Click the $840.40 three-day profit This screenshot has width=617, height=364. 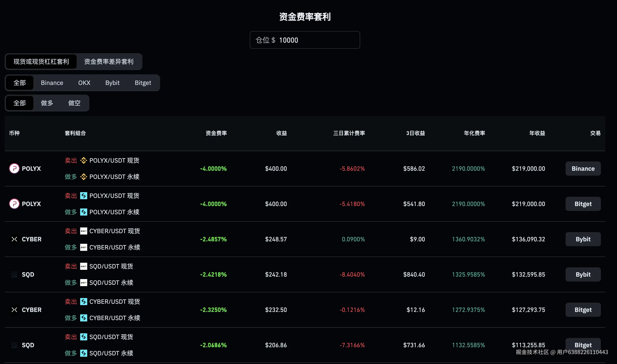point(414,274)
